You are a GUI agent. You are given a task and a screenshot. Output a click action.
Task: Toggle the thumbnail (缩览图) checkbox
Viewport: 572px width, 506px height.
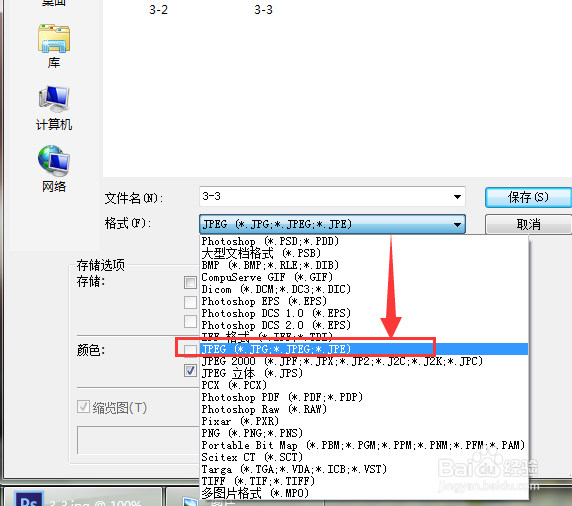(84, 406)
